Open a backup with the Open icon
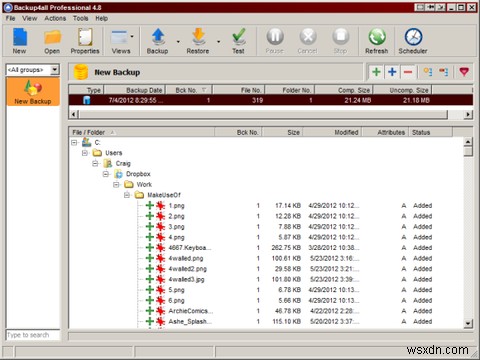Screen dimensions: 480x360 pyautogui.click(x=52, y=41)
